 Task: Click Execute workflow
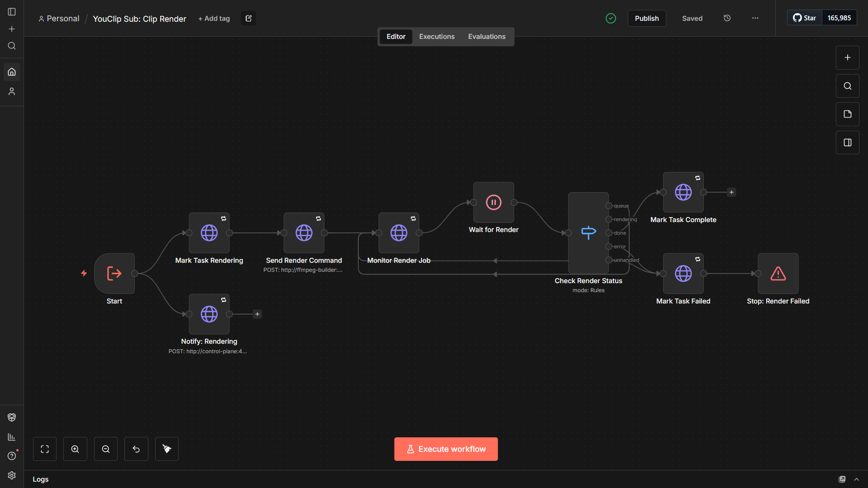(x=446, y=449)
